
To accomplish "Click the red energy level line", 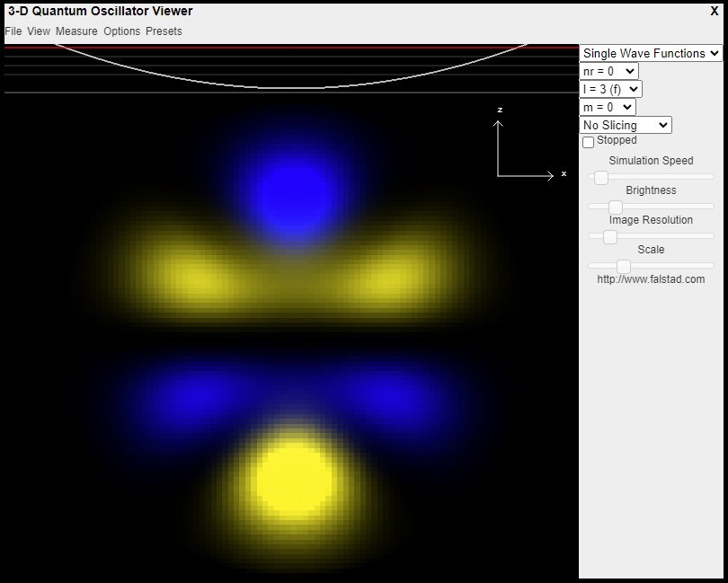I will click(291, 47).
